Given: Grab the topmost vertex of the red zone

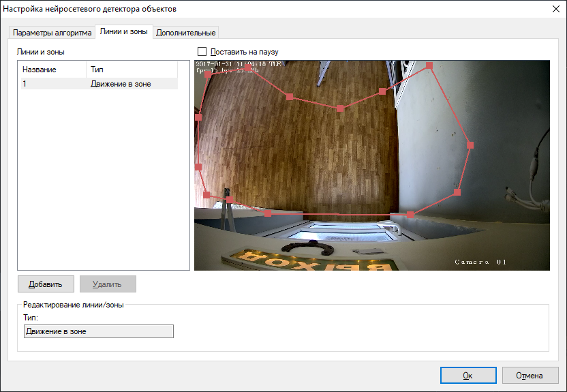Looking at the screenshot, I should (x=429, y=65).
